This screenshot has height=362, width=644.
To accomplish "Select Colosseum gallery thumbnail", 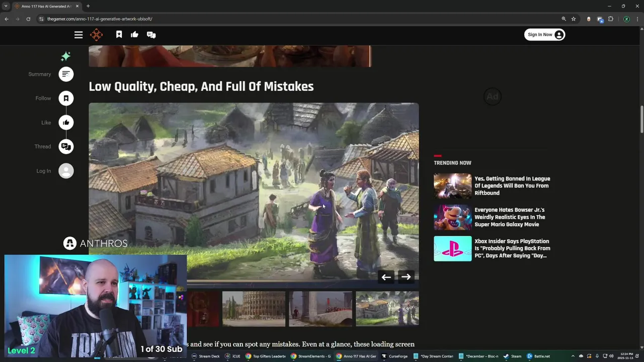I will [254, 309].
